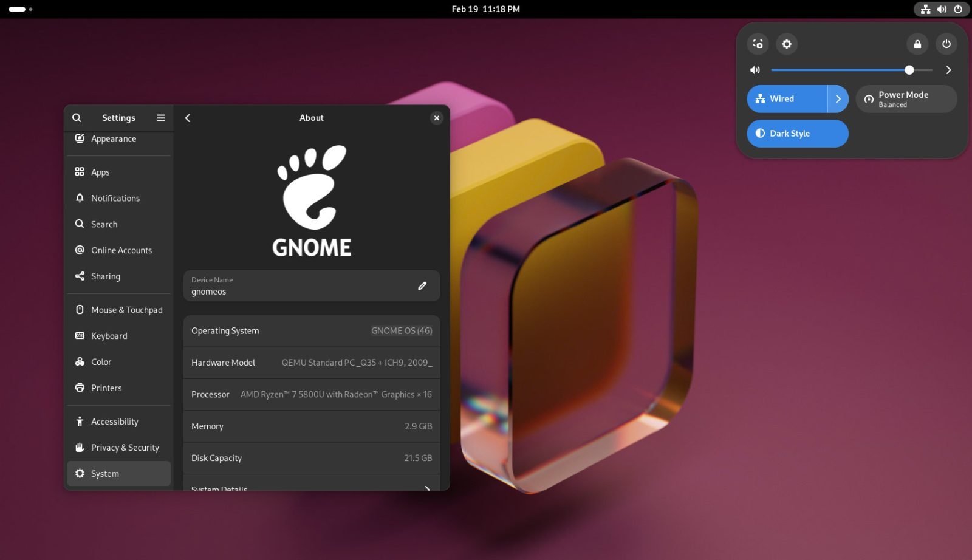Open the screenshot tool in Quick Settings
Image resolution: width=972 pixels, height=560 pixels.
757,44
